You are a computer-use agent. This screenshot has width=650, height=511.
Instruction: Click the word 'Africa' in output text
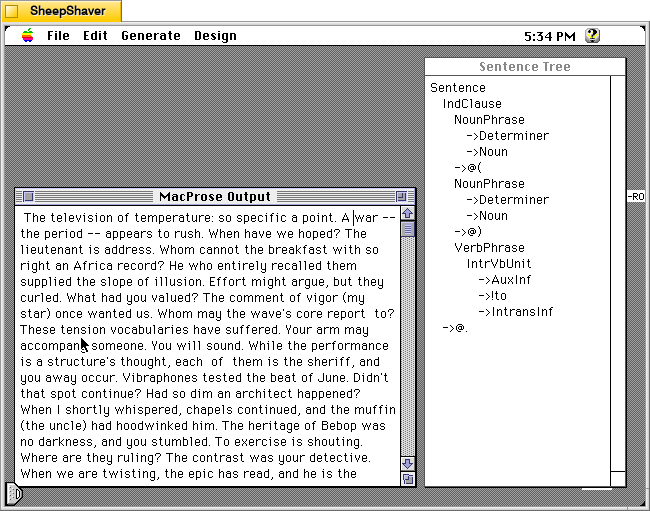92,266
